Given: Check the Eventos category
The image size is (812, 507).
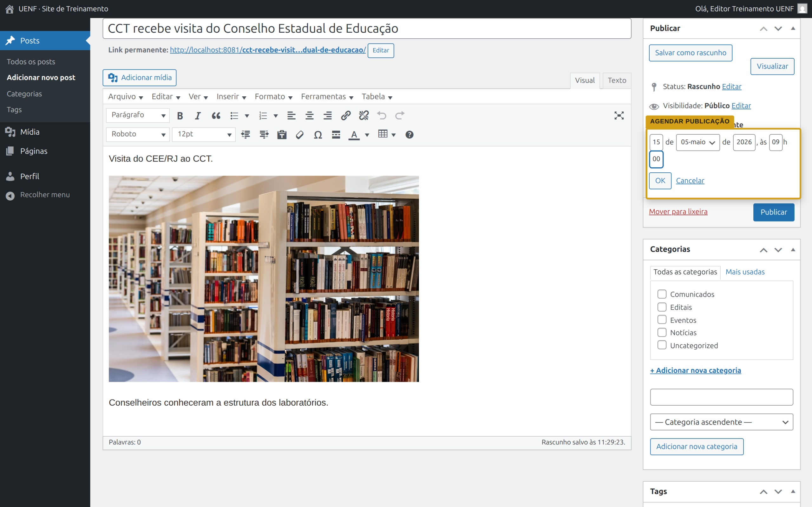Looking at the screenshot, I should [662, 319].
